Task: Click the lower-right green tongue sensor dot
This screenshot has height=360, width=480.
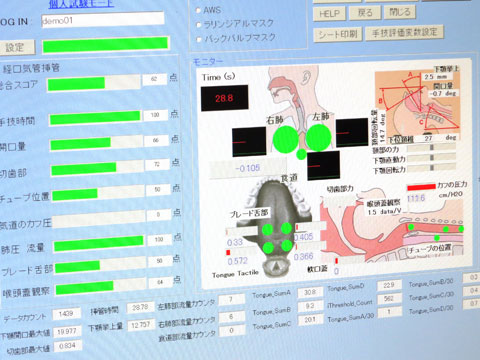Action: (x=287, y=246)
